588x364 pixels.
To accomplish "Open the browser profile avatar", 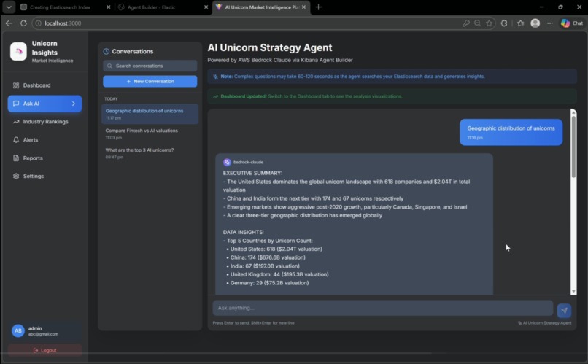I will 535,23.
